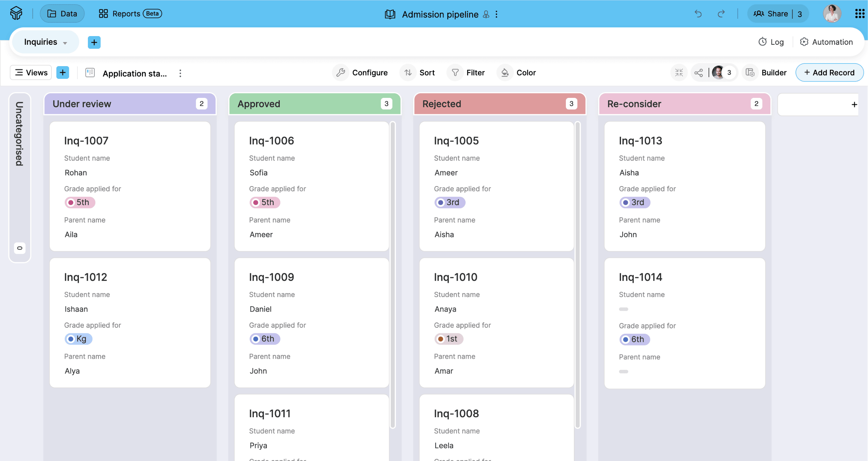Click the Rejected column header
868x461 pixels.
[x=500, y=104]
